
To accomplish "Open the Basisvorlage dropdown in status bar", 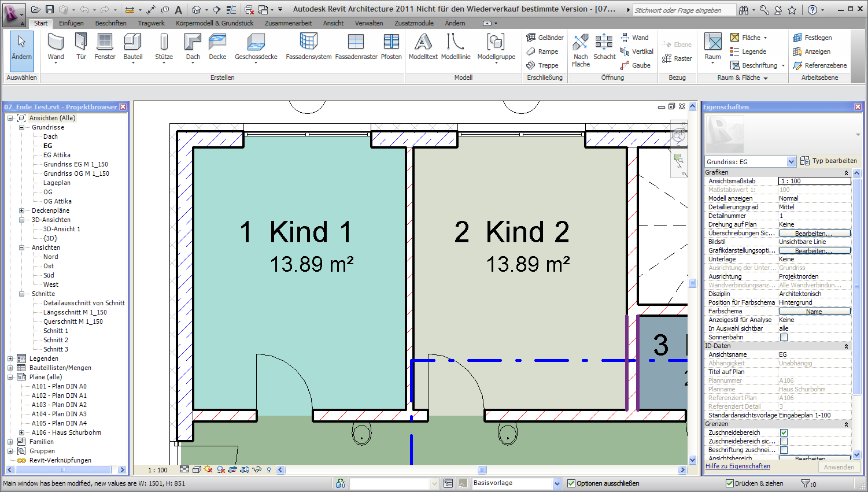I will click(557, 483).
